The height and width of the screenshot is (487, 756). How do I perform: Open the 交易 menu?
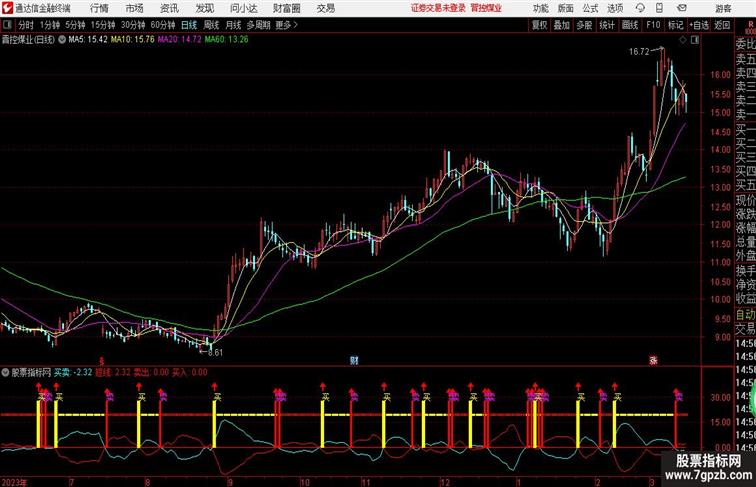tap(325, 8)
